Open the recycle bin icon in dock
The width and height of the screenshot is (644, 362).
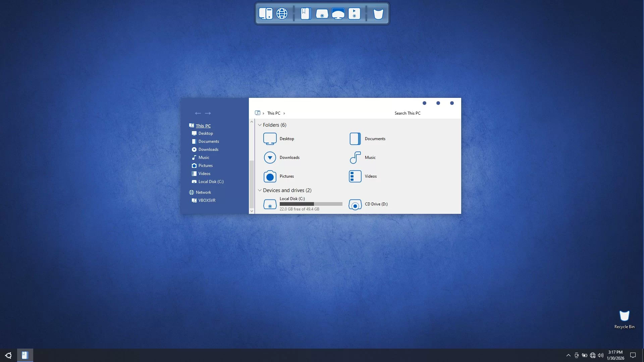tap(378, 14)
